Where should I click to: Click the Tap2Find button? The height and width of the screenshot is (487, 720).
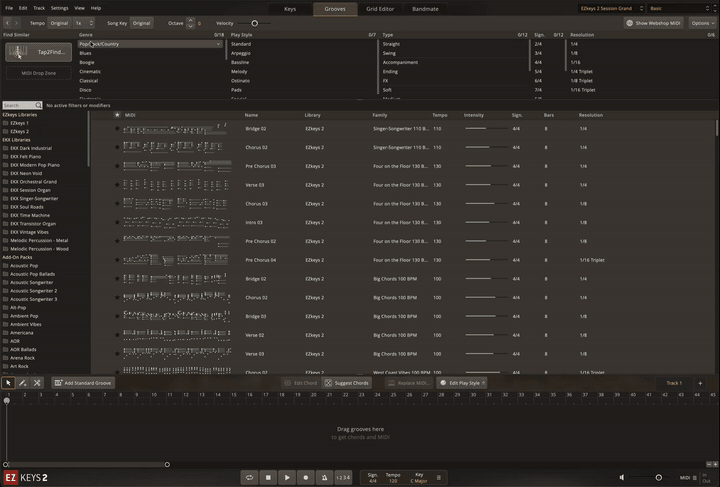coord(39,52)
